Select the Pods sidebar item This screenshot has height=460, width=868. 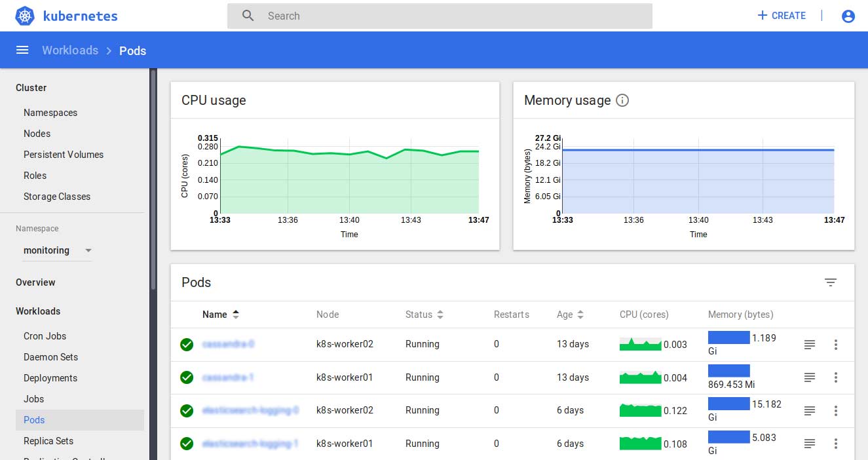click(80, 420)
